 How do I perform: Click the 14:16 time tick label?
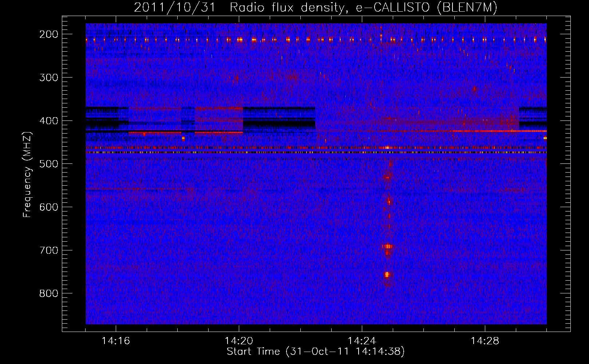click(x=116, y=341)
